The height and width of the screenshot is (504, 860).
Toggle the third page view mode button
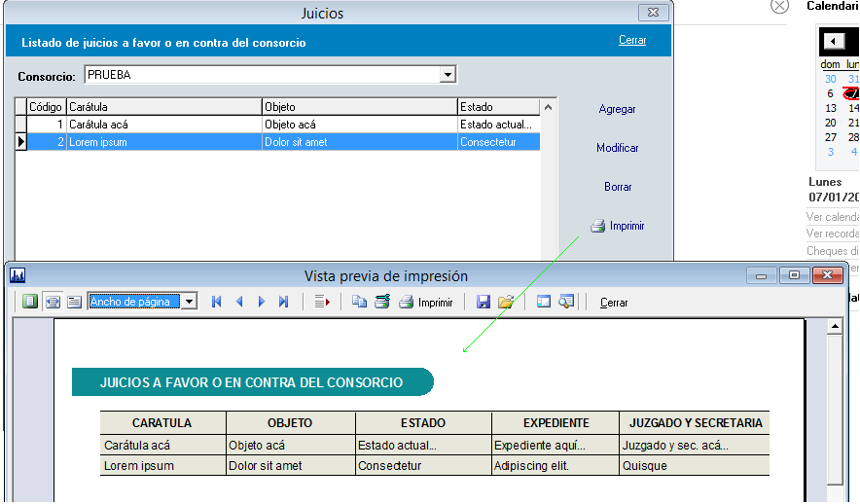(x=74, y=302)
